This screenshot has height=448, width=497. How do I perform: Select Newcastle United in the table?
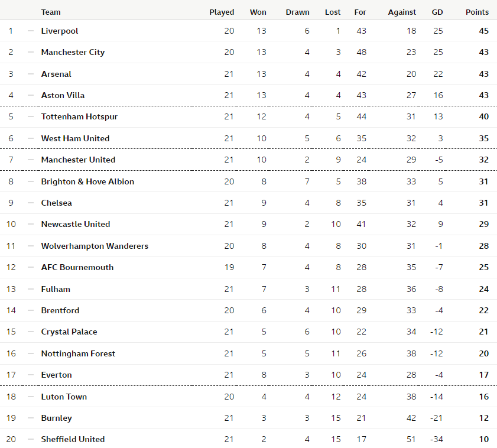coord(76,224)
